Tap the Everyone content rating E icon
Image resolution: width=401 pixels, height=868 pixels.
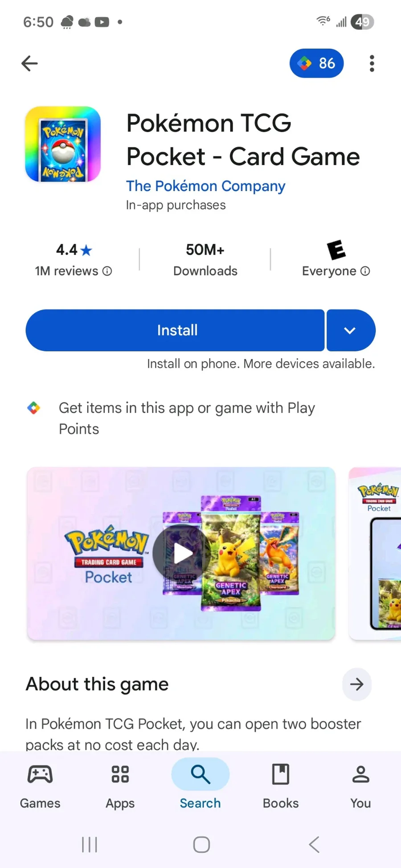(336, 250)
